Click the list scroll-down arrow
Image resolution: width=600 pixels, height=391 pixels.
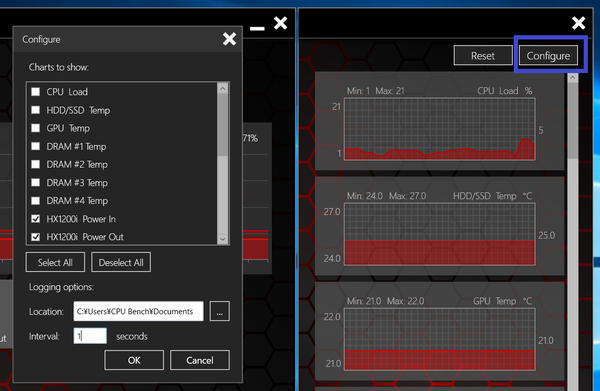point(223,239)
